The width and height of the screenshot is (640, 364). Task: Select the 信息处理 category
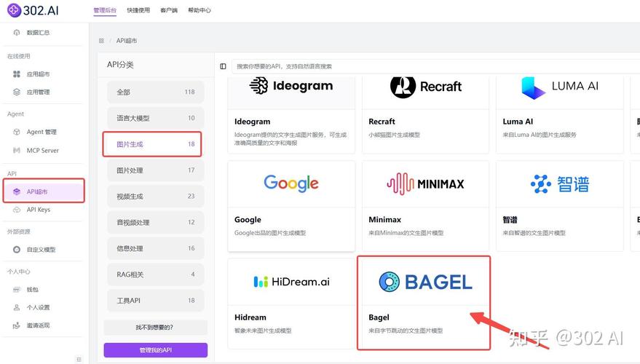point(156,248)
